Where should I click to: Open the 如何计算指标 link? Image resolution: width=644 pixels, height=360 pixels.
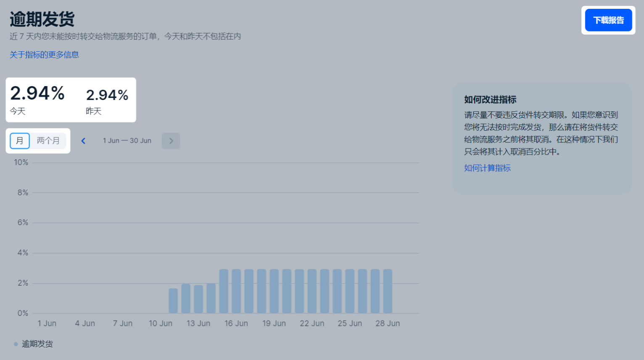(x=487, y=168)
